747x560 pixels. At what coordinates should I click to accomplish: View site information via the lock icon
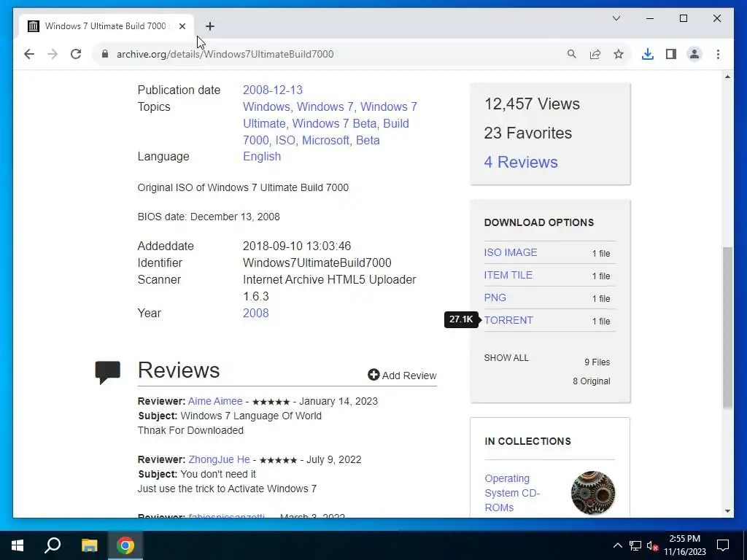coord(105,54)
